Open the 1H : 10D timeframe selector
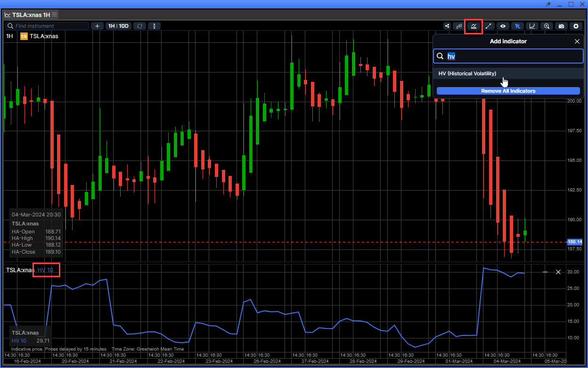Image resolution: width=588 pixels, height=368 pixels. click(x=118, y=26)
